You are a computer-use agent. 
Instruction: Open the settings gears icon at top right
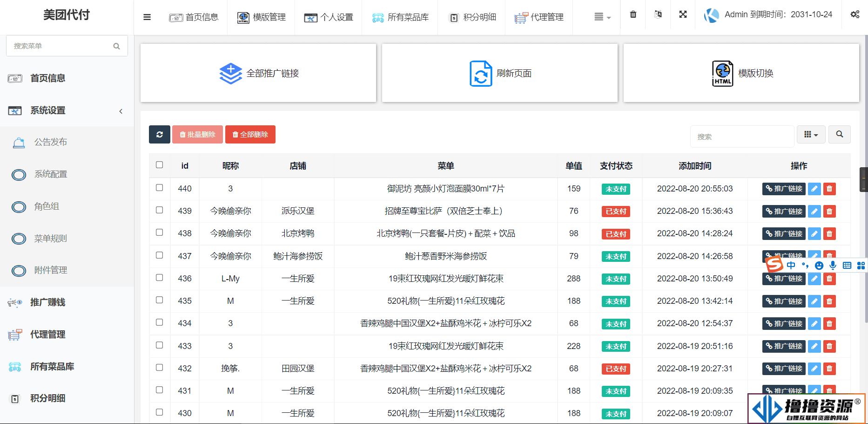pyautogui.click(x=855, y=14)
